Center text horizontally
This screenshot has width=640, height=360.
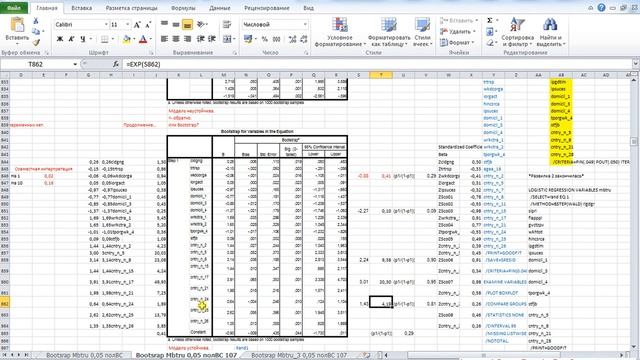coord(176,39)
